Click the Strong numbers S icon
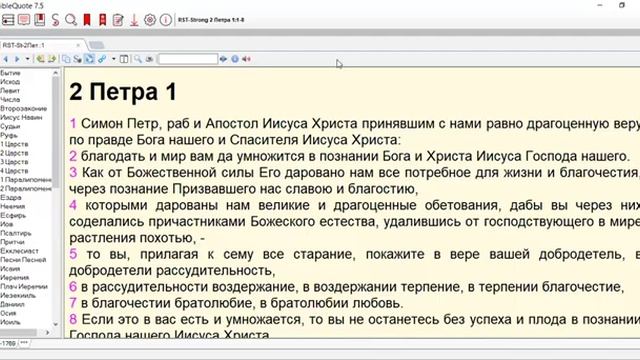 click(x=55, y=20)
